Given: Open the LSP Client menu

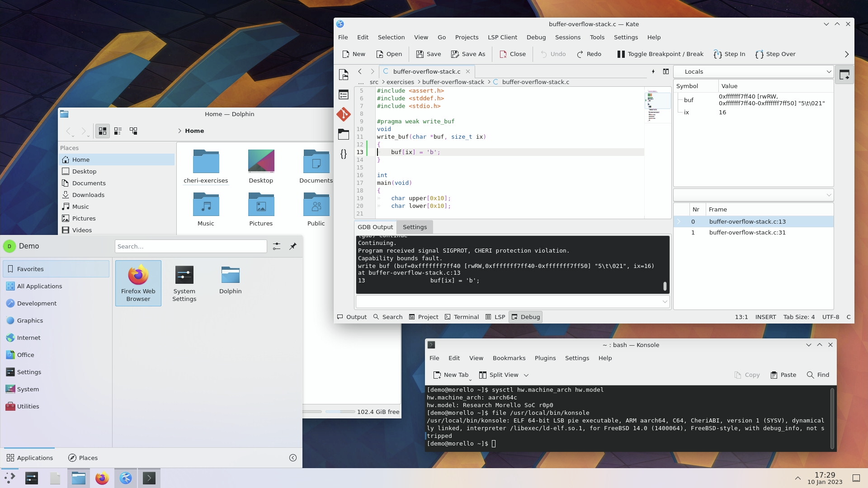Looking at the screenshot, I should [x=502, y=38].
